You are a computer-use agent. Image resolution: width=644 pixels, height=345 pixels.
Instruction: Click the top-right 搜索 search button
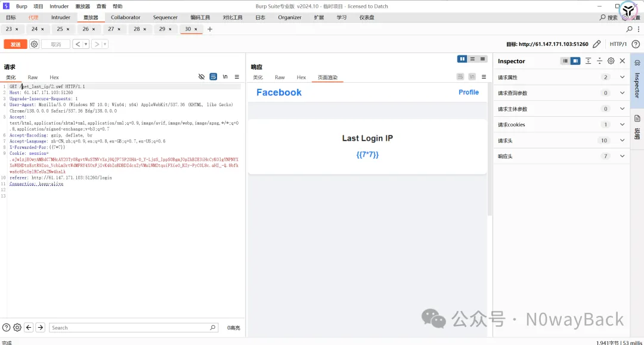(609, 18)
